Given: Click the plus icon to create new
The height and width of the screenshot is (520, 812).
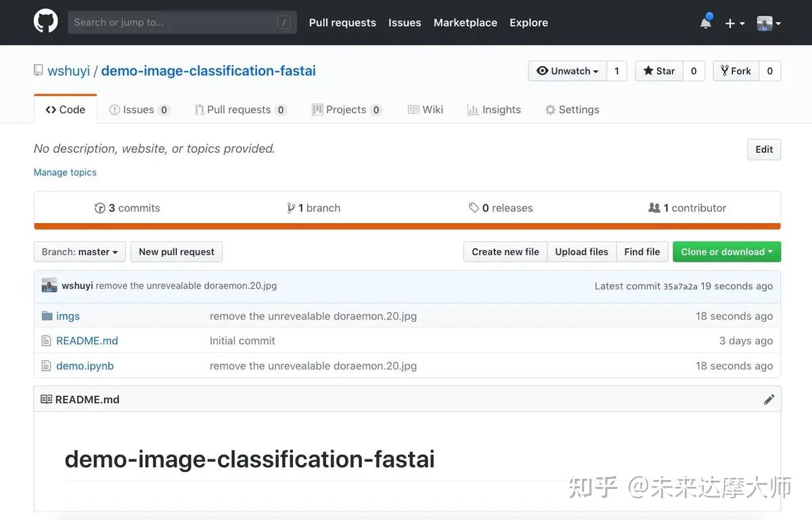Looking at the screenshot, I should (730, 22).
